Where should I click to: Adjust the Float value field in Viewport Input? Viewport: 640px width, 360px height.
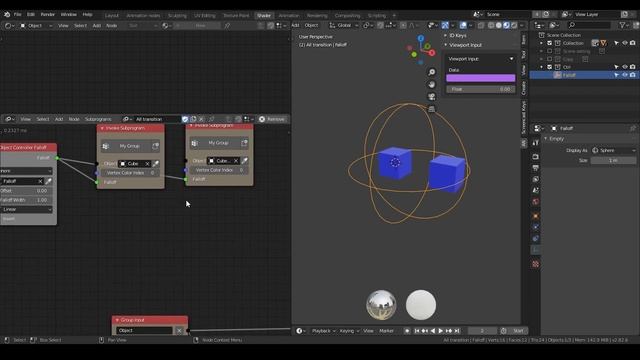tap(480, 89)
